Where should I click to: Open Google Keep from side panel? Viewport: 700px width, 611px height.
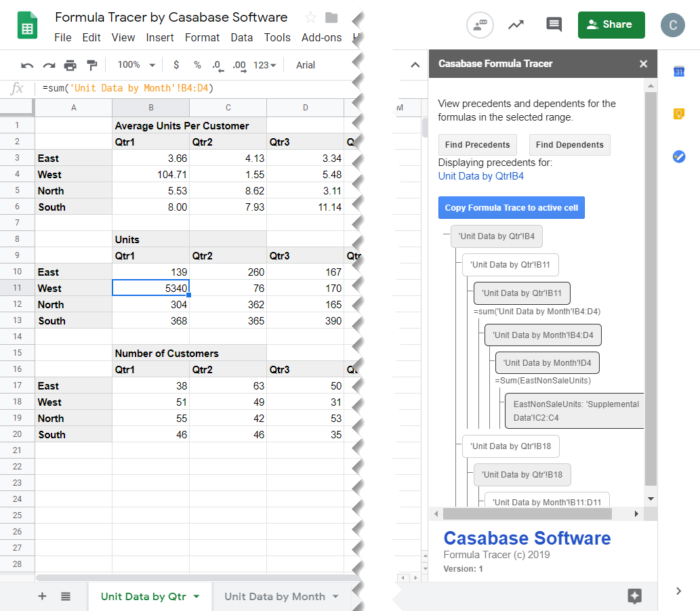click(678, 114)
